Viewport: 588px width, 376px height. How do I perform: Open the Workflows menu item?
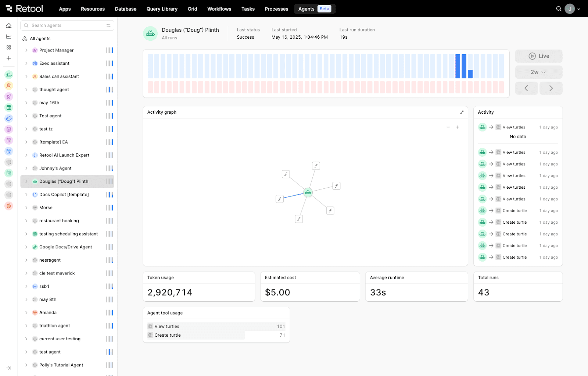pos(219,9)
